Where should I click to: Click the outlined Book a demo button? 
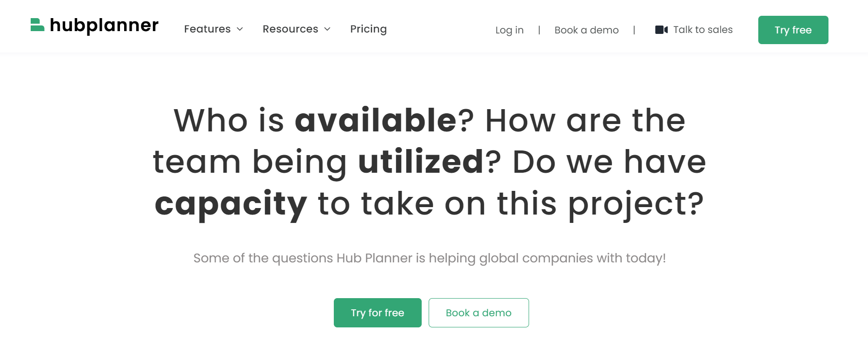pyautogui.click(x=478, y=313)
